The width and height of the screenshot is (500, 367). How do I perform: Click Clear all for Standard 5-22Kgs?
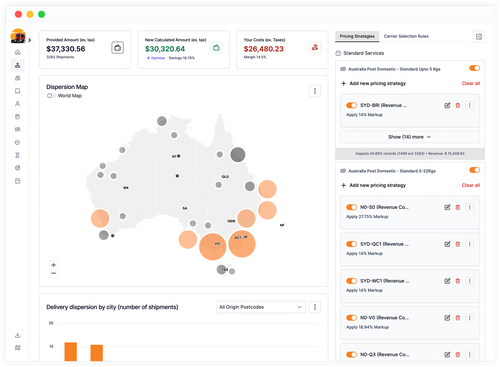click(x=471, y=185)
